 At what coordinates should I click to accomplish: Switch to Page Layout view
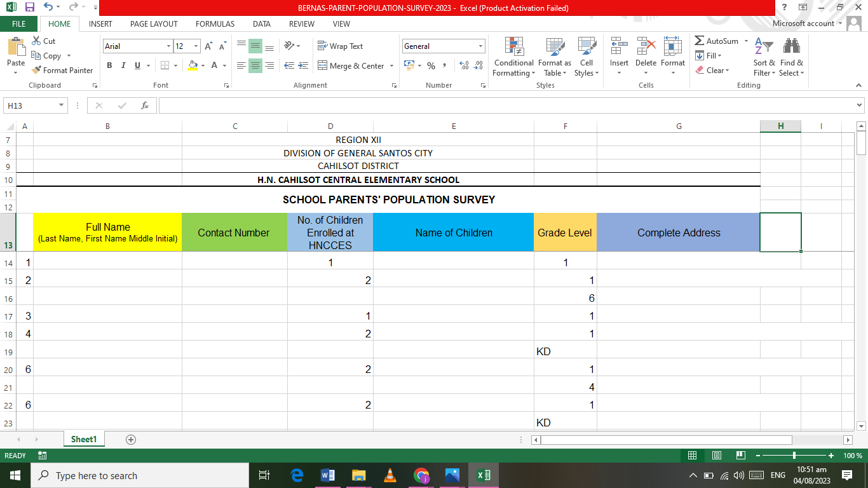coord(717,456)
